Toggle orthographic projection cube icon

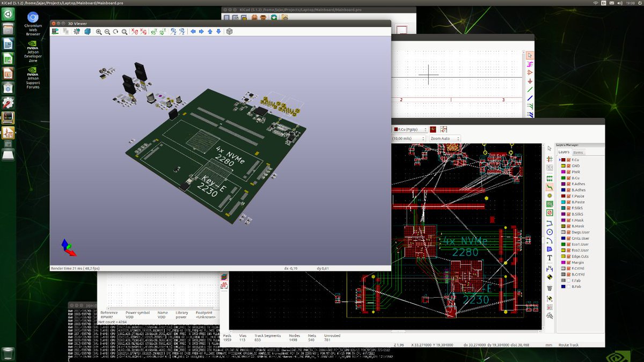pyautogui.click(x=229, y=32)
